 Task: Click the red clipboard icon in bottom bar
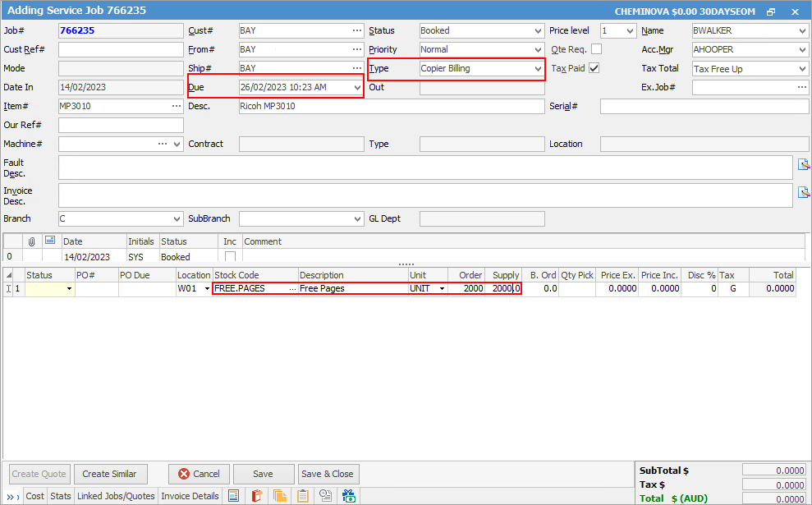tap(257, 496)
